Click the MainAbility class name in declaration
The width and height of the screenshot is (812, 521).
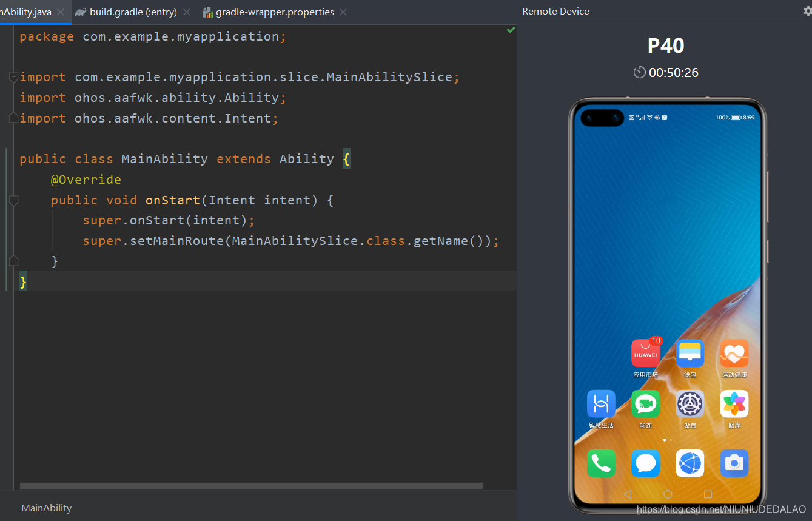pos(165,159)
